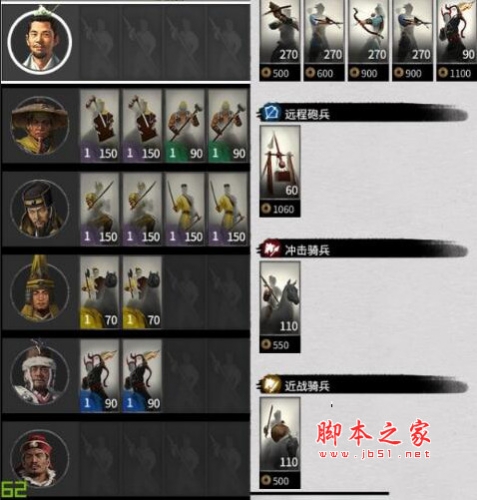This screenshot has height=500, width=477.
Task: Select the top general portrait with white ring
Action: 40,42
